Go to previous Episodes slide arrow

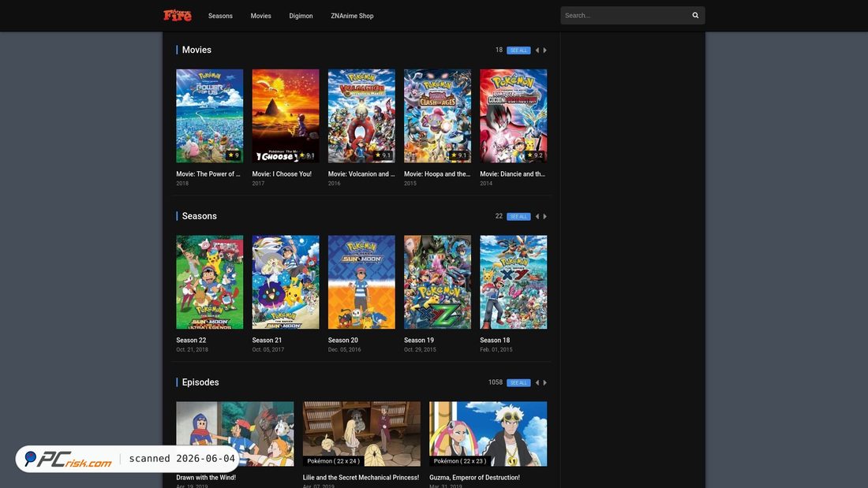click(x=537, y=383)
